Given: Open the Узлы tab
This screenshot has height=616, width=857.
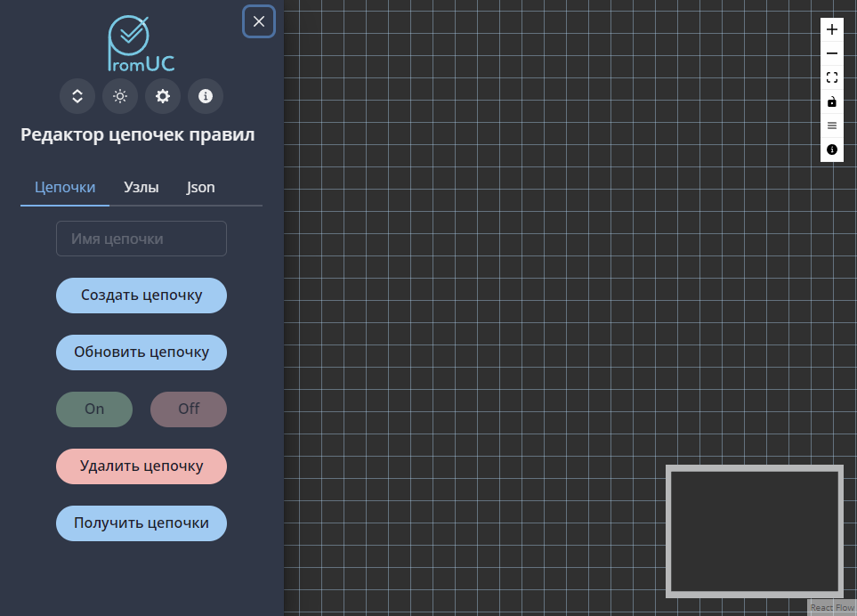Looking at the screenshot, I should coord(141,188).
